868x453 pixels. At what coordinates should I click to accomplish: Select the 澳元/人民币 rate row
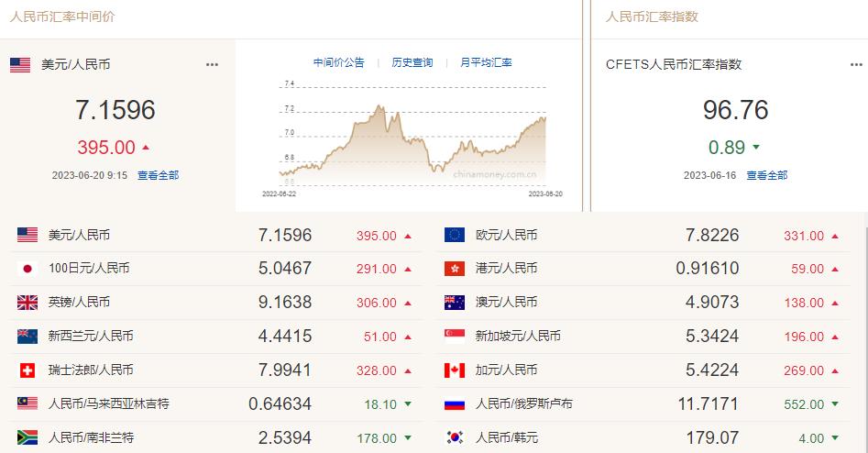tap(642, 303)
